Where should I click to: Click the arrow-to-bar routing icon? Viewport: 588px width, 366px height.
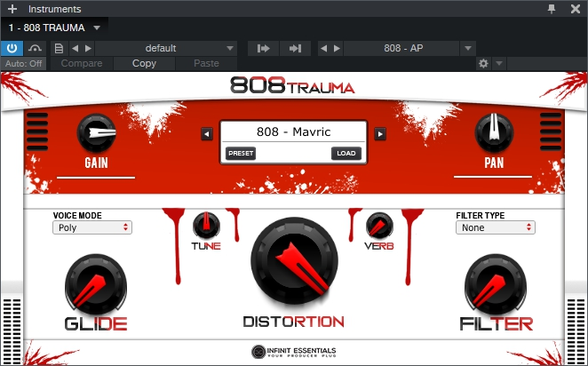(295, 48)
